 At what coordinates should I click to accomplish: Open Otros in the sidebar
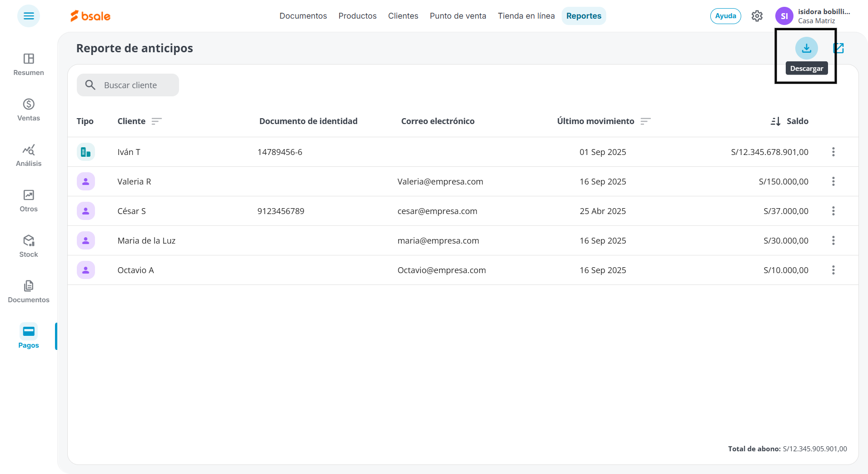(29, 201)
